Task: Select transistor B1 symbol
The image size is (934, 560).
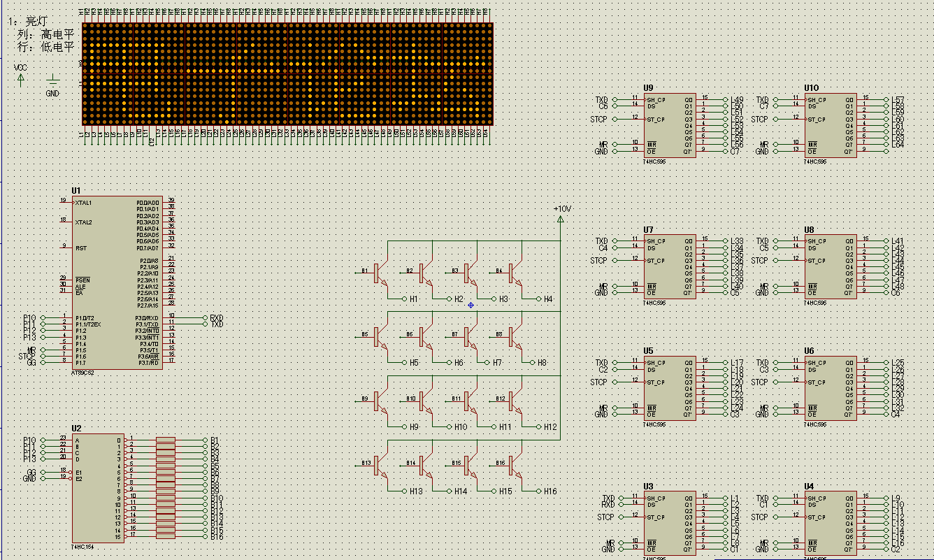Action: 380,273
